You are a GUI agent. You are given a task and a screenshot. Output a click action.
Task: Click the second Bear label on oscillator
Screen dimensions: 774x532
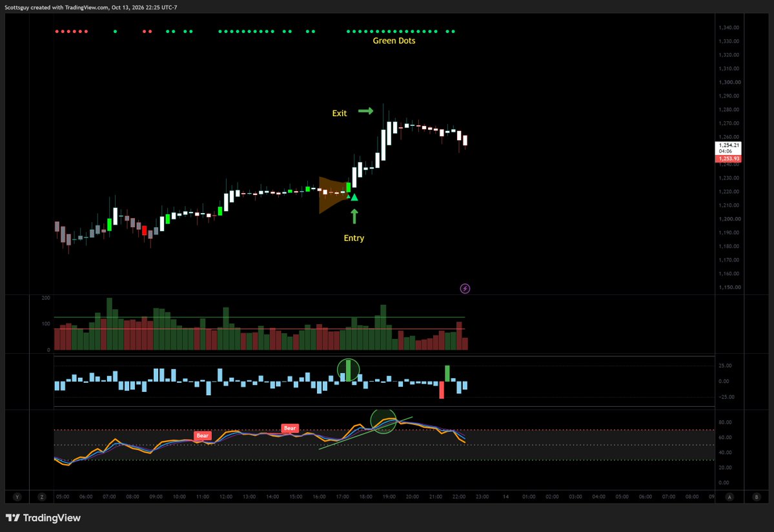click(290, 428)
